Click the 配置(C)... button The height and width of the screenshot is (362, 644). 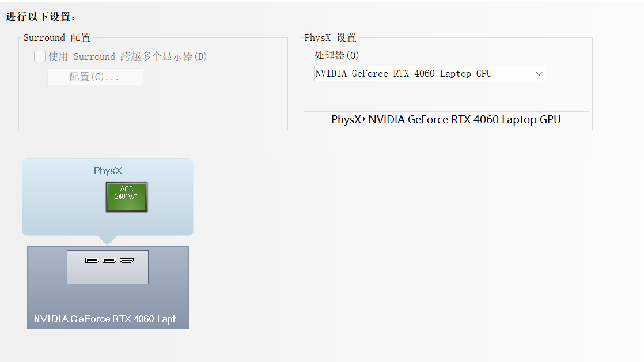point(95,77)
